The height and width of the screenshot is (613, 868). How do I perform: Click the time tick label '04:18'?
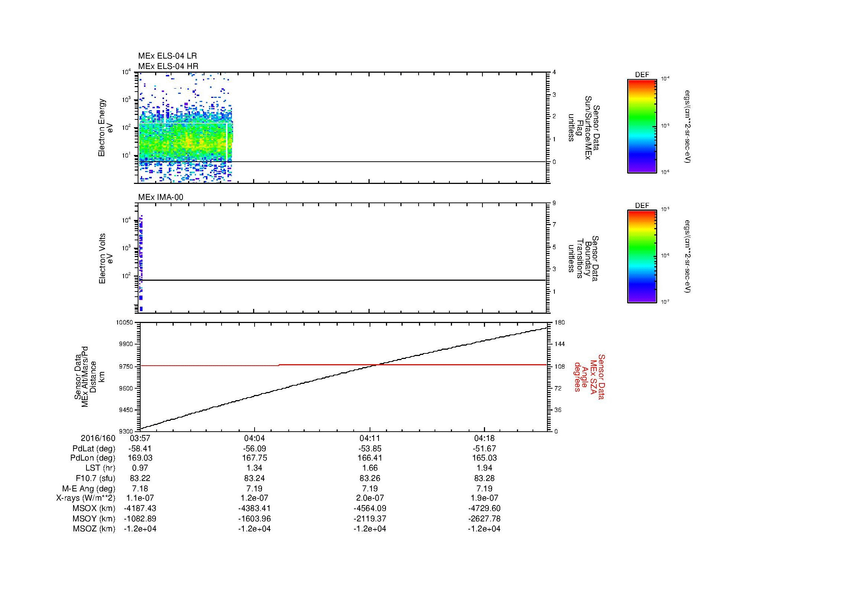tap(484, 438)
